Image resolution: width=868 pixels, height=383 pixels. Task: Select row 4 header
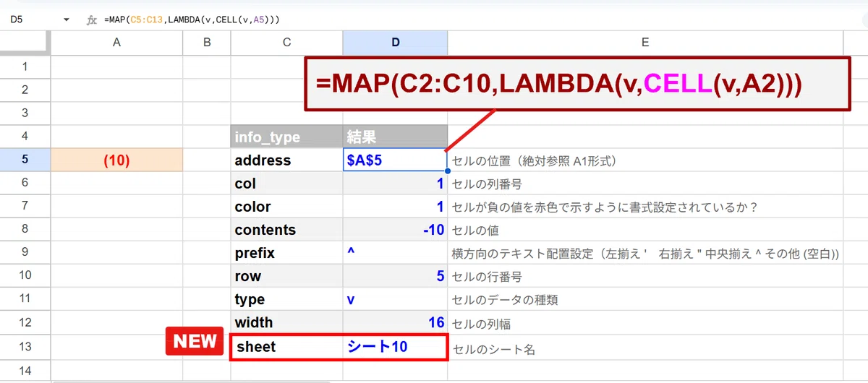25,137
